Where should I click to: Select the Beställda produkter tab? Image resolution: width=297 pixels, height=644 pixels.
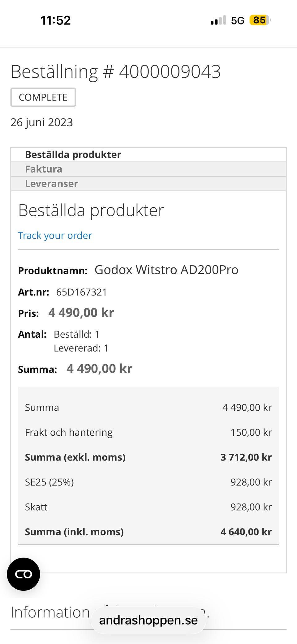pos(73,154)
